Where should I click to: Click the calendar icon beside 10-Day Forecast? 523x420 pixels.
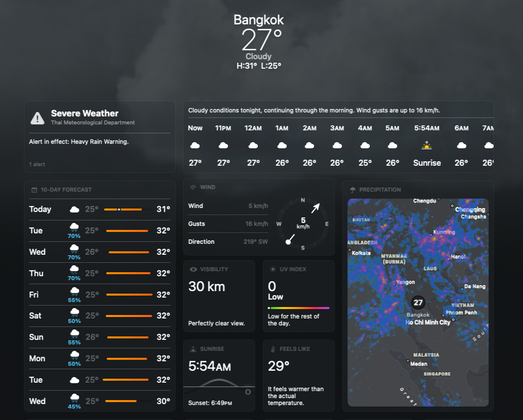34,190
